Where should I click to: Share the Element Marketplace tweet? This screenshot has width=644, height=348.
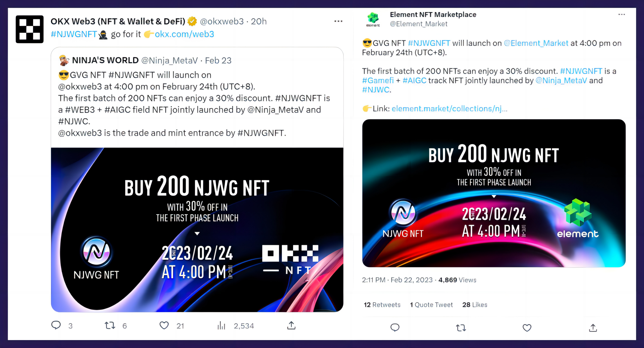tap(593, 328)
